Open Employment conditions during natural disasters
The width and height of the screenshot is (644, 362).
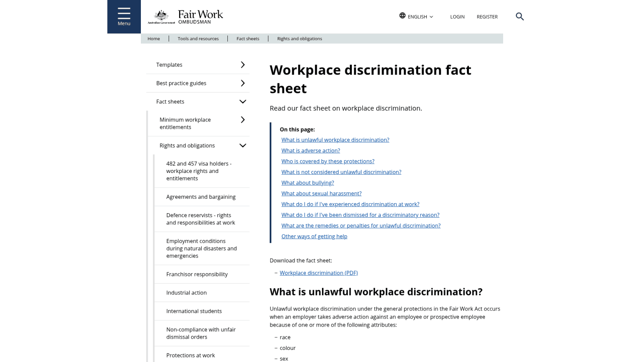pyautogui.click(x=202, y=249)
